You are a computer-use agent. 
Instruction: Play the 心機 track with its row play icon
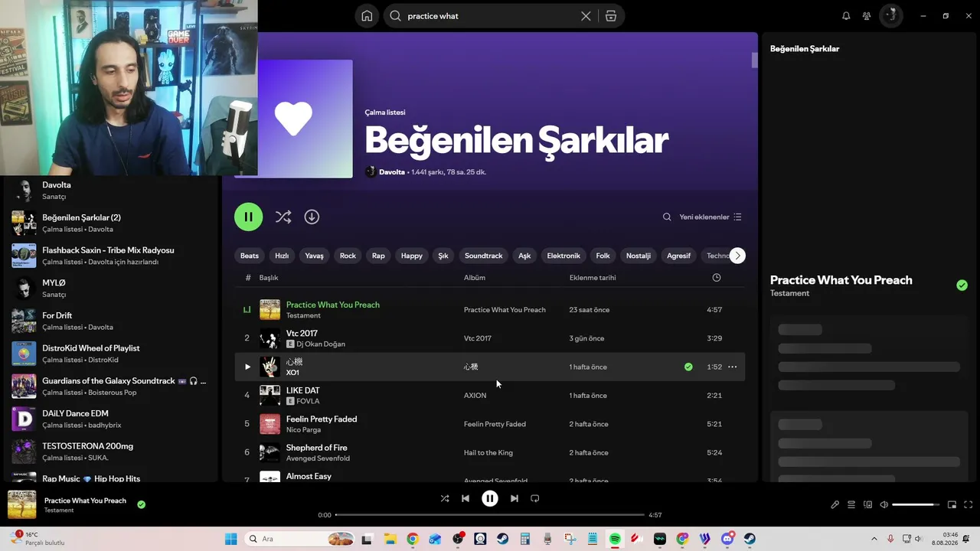click(247, 367)
